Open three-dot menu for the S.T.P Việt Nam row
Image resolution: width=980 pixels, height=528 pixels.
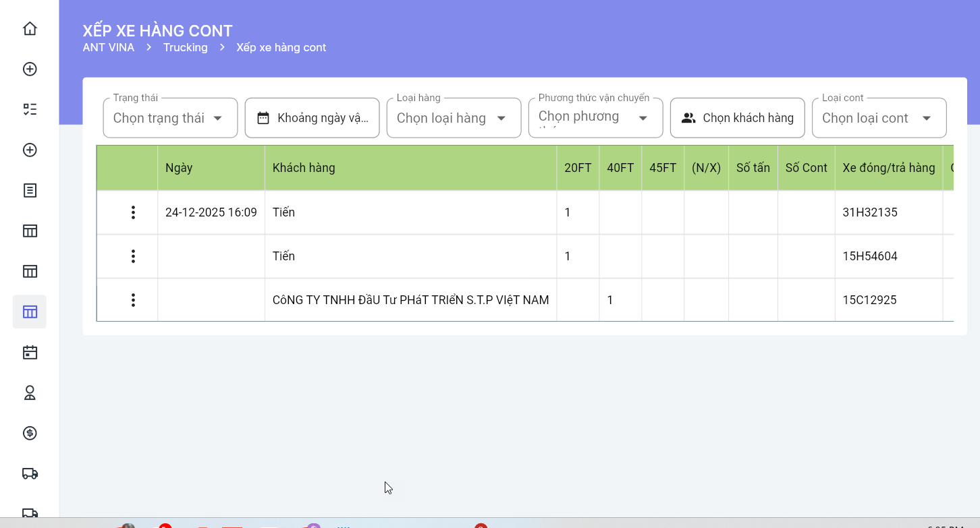tap(133, 300)
